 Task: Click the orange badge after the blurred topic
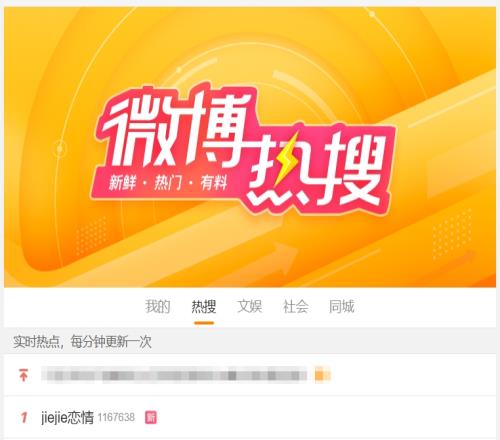point(322,374)
